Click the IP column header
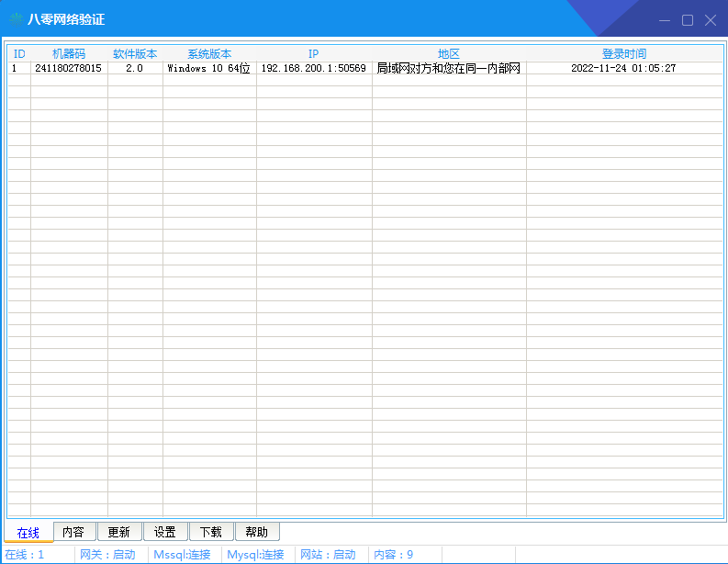Viewport: 728px width, 564px height. [314, 54]
